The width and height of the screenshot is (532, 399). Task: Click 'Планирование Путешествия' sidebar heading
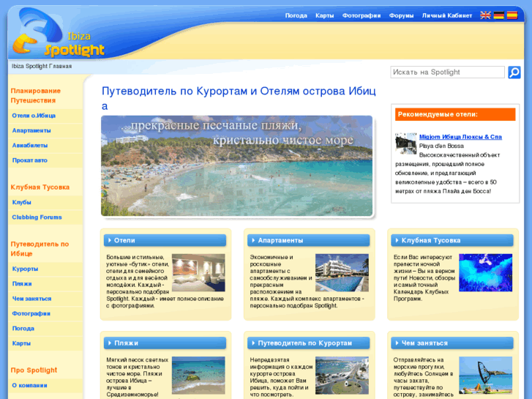pyautogui.click(x=36, y=96)
